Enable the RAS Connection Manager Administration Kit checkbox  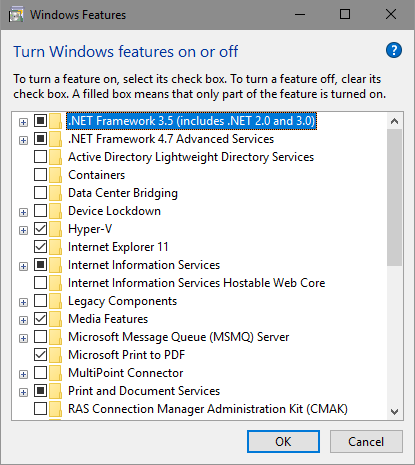[40, 408]
